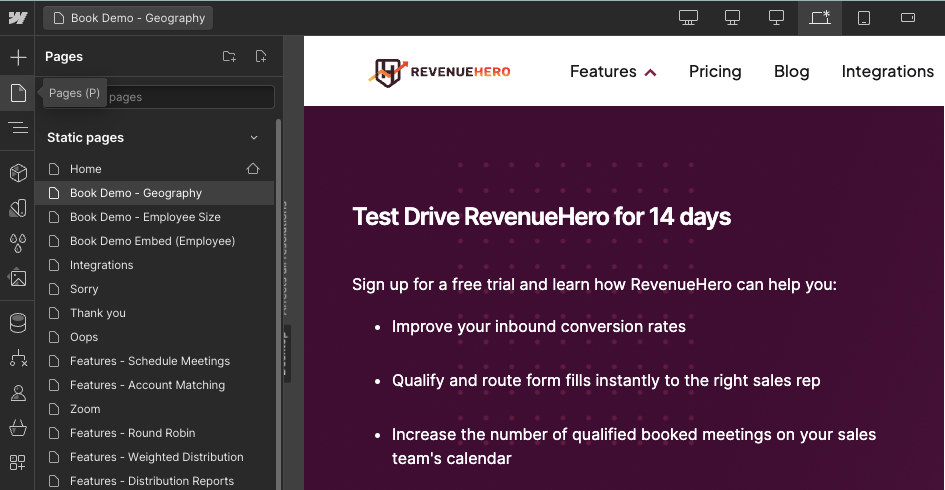Switch to largest desktop breakpoint

point(688,18)
